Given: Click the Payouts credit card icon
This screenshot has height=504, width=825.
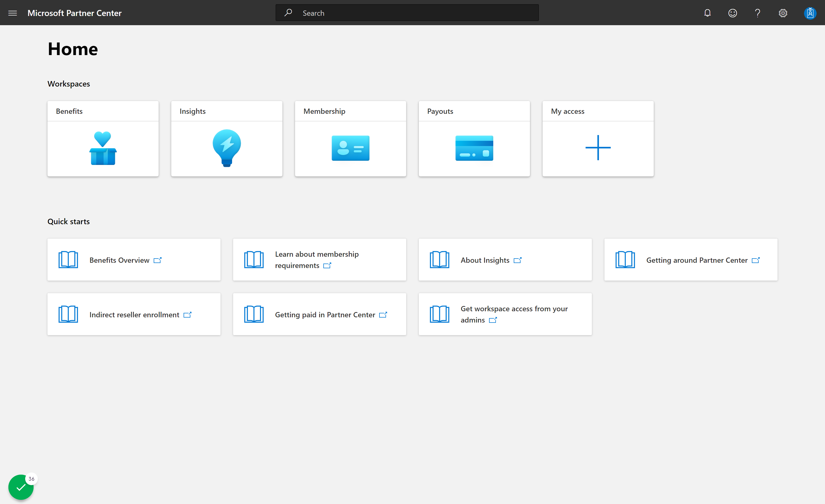Looking at the screenshot, I should (474, 148).
